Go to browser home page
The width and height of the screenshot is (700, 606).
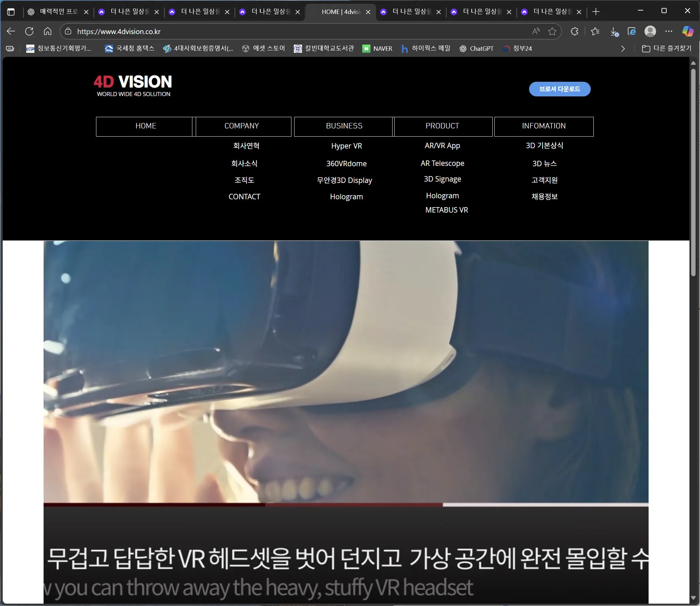[47, 31]
